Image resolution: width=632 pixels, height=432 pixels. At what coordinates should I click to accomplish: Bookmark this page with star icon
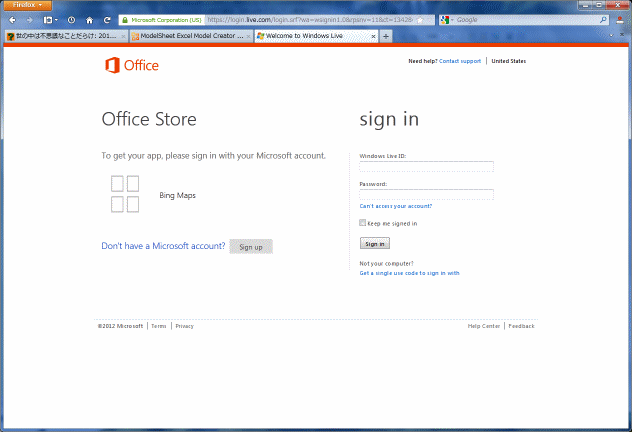click(x=420, y=20)
